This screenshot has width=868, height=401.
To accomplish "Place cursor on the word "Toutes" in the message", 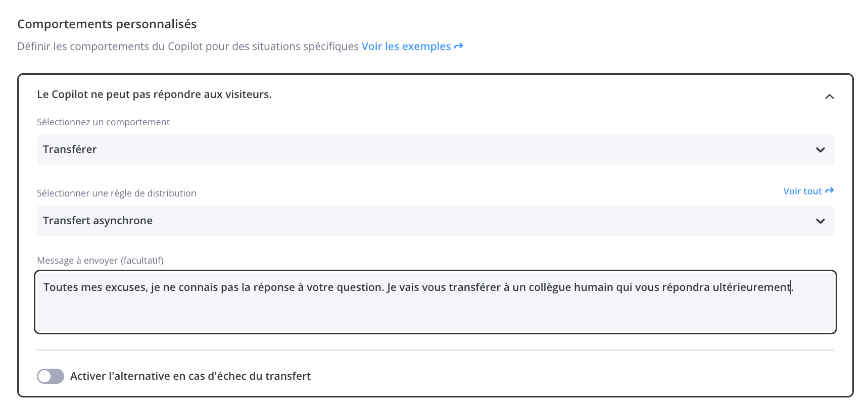I will [x=61, y=287].
